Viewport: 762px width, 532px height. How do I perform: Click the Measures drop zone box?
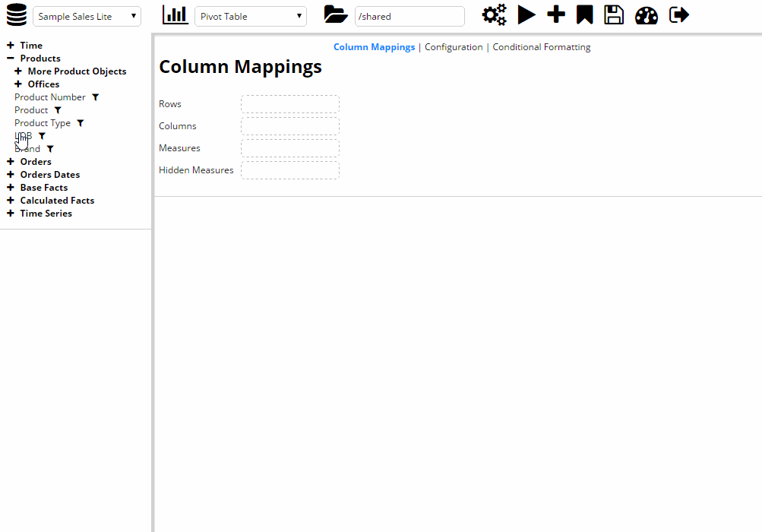290,148
